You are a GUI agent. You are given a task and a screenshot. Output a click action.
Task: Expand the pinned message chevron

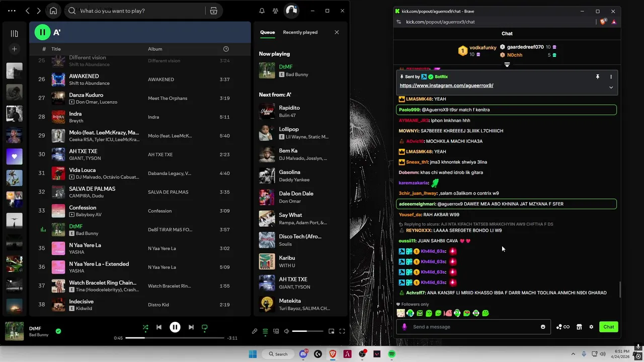pos(611,87)
